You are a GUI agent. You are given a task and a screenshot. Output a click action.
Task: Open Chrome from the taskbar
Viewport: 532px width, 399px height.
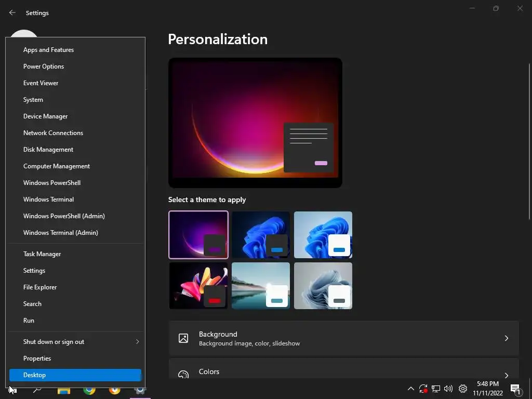(x=89, y=390)
